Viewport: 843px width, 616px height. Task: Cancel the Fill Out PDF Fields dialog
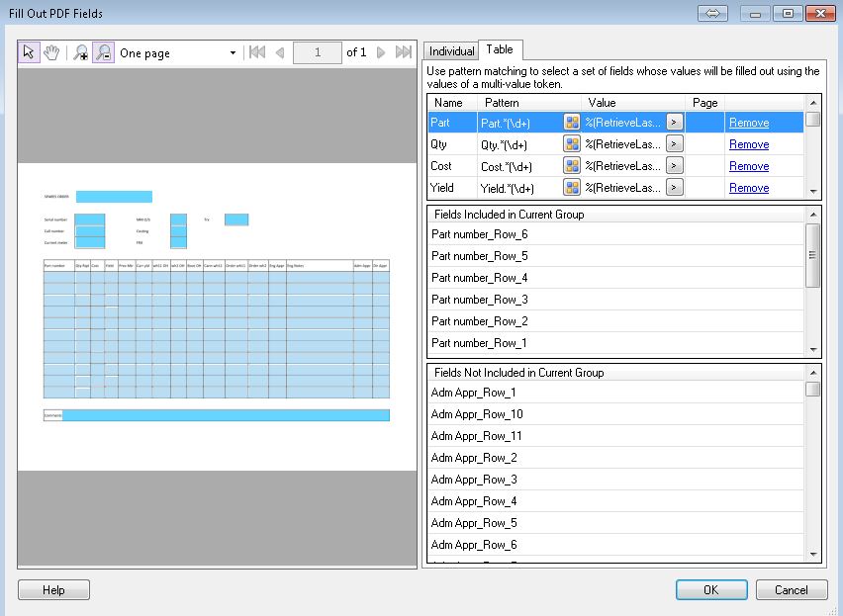tap(791, 590)
